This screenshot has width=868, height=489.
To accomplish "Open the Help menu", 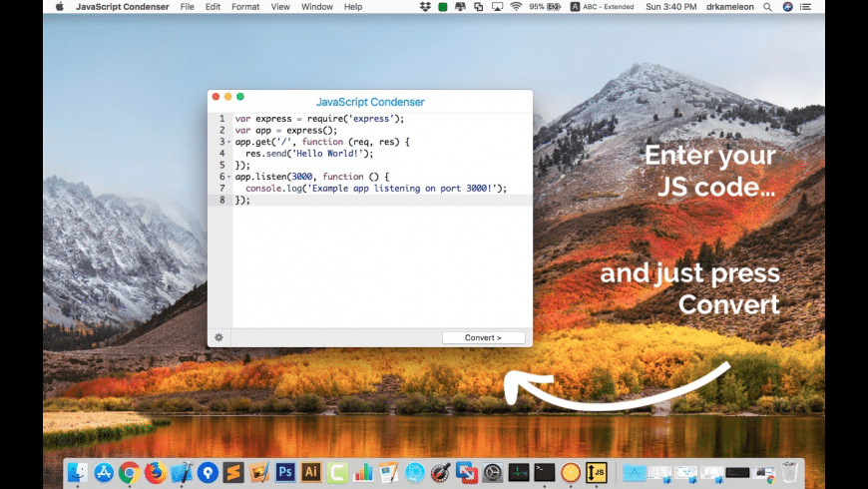I will [353, 7].
